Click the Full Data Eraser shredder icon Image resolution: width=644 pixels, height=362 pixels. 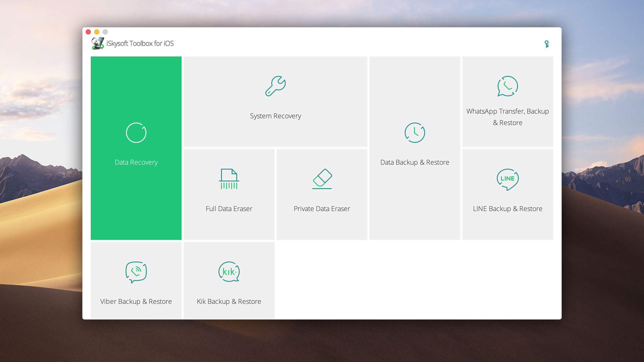coord(229,179)
